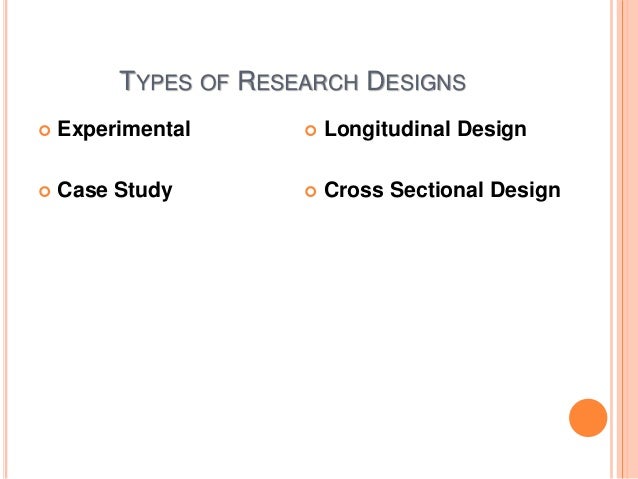The height and width of the screenshot is (479, 638).
Task: Click the bullet marker beside Case Study
Action: [40, 191]
